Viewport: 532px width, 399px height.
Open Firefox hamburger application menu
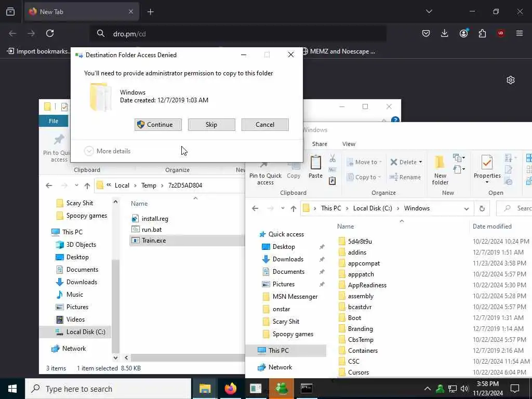(x=520, y=33)
